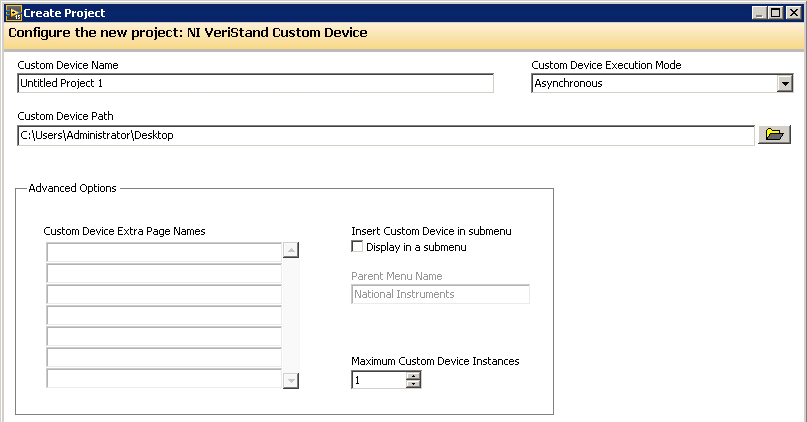807x422 pixels.
Task: Select the second Extra Page Names row
Action: (x=164, y=274)
